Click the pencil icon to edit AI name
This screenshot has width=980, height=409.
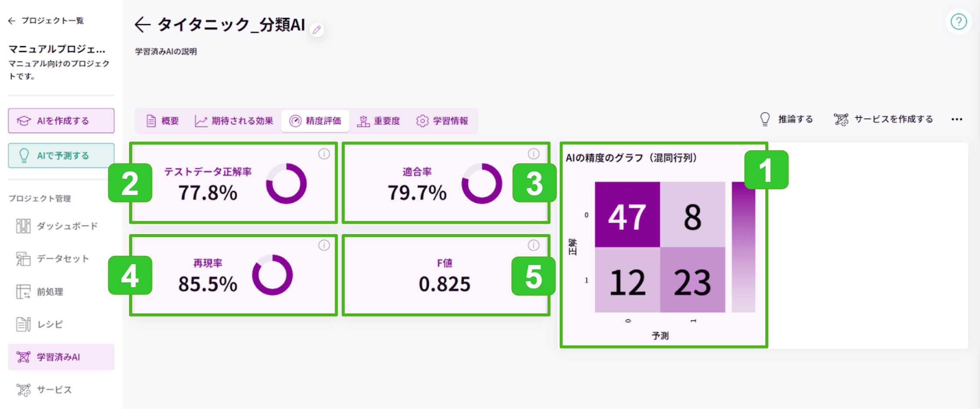[317, 30]
